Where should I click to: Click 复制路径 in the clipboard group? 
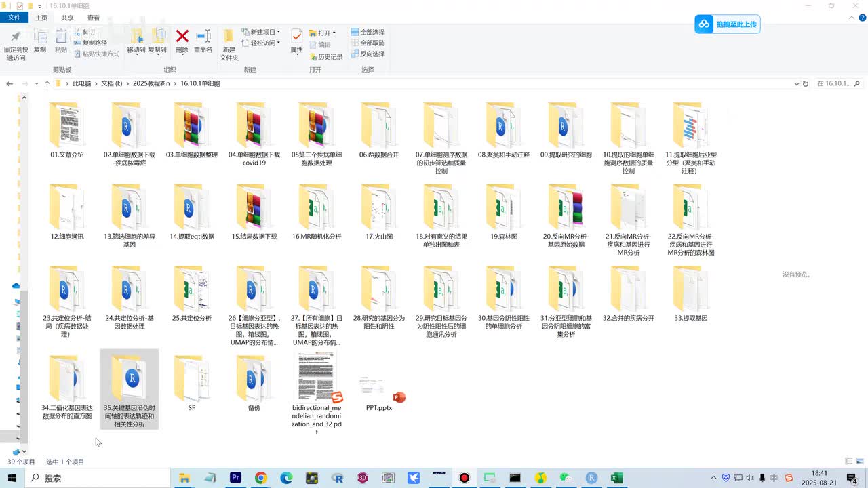point(90,43)
